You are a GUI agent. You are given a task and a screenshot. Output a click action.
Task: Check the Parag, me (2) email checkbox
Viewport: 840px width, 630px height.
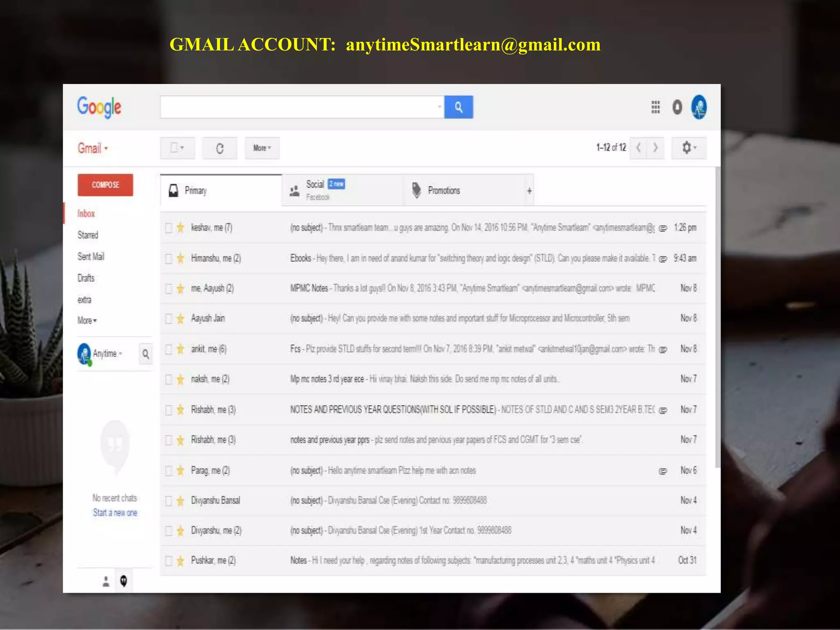click(169, 471)
